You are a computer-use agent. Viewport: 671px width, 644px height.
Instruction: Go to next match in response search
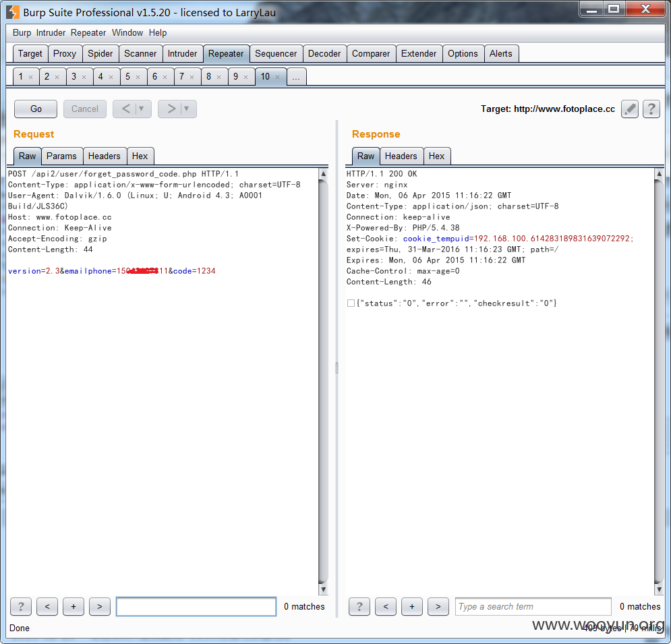click(x=438, y=606)
